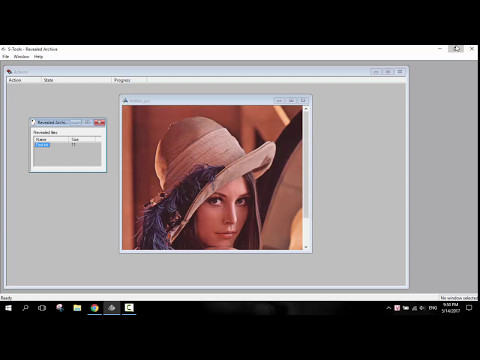480x360 pixels.
Task: Close the Actions window
Action: 400,72
